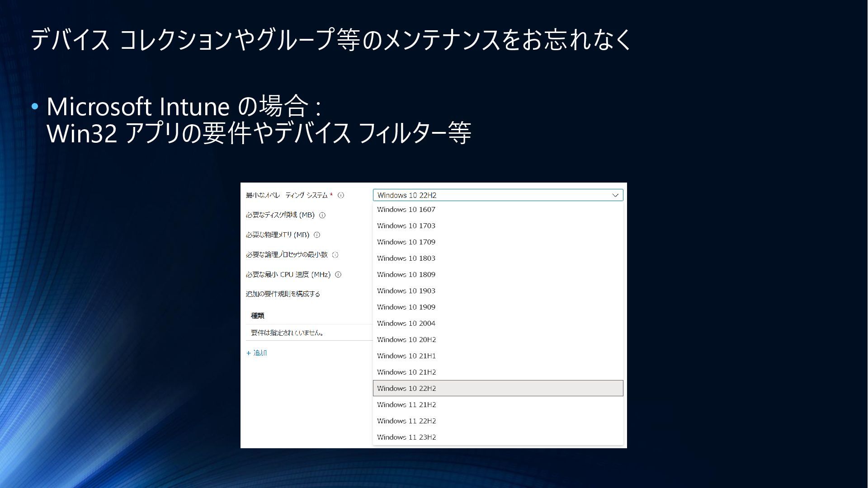The image size is (868, 488).
Task: Click the 要件は指定されていません row
Action: coord(309,333)
